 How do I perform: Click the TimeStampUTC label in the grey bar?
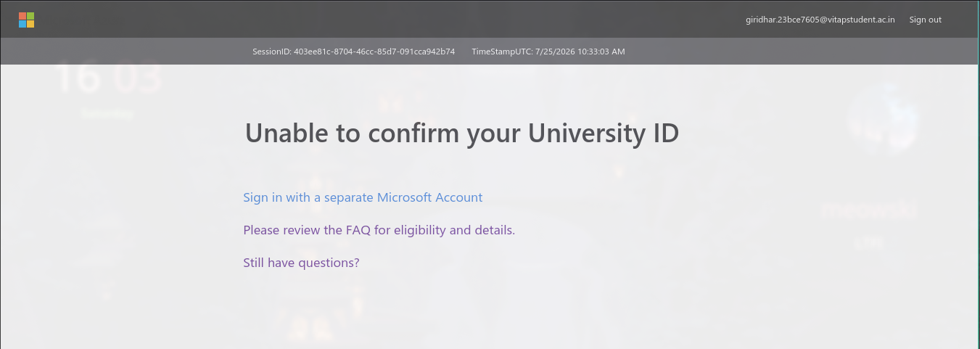[502, 52]
